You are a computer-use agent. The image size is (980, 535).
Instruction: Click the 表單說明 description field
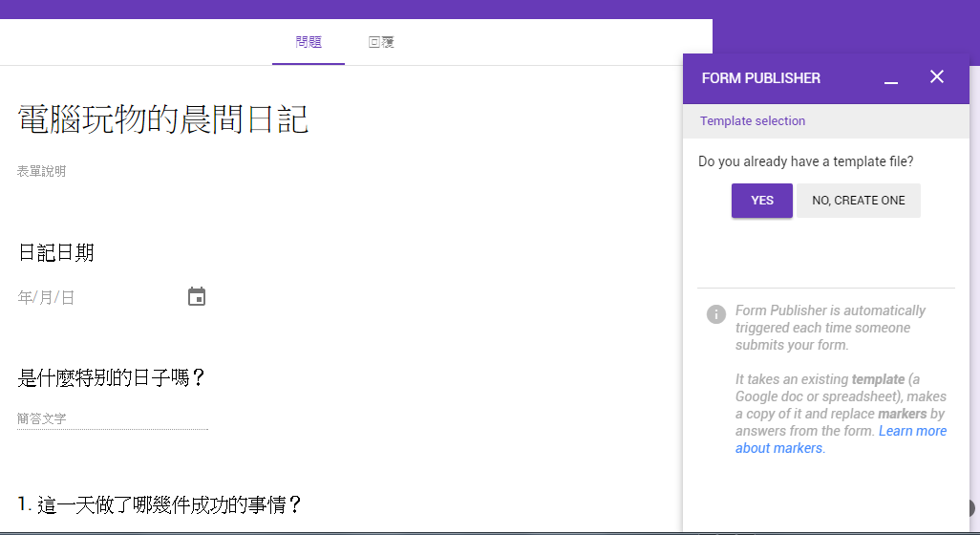pyautogui.click(x=41, y=171)
